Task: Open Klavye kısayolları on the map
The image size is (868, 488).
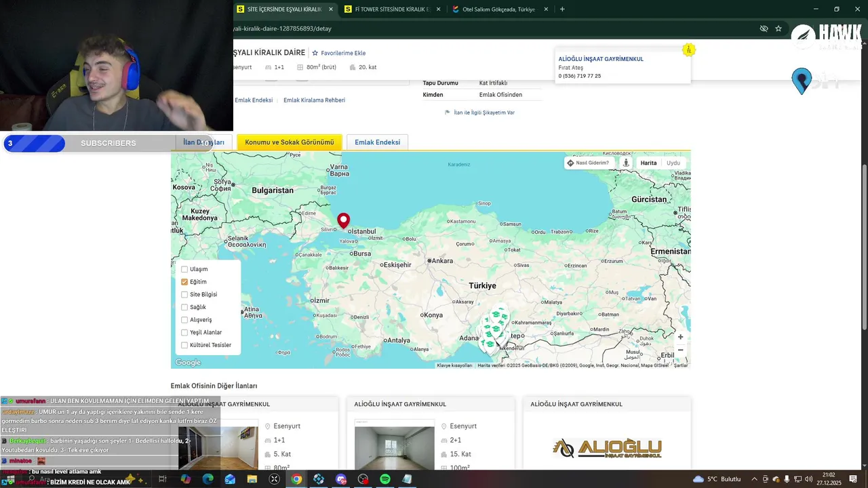Action: point(454,365)
